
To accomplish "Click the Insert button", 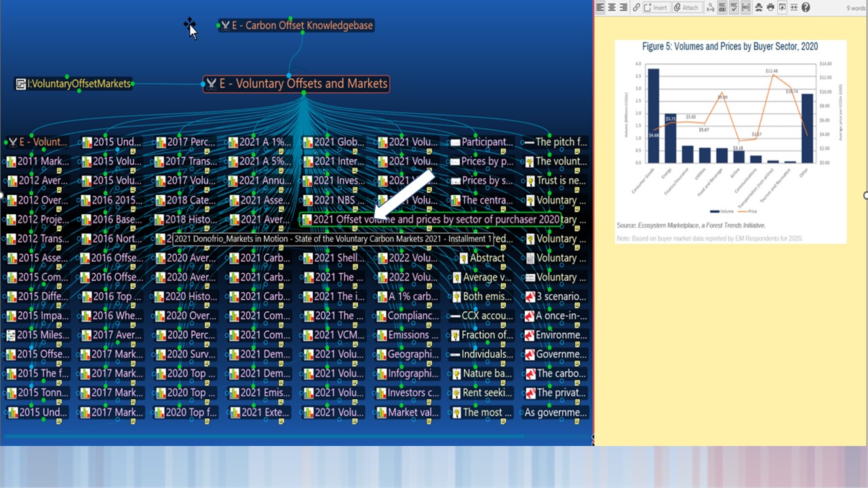I will [x=656, y=7].
